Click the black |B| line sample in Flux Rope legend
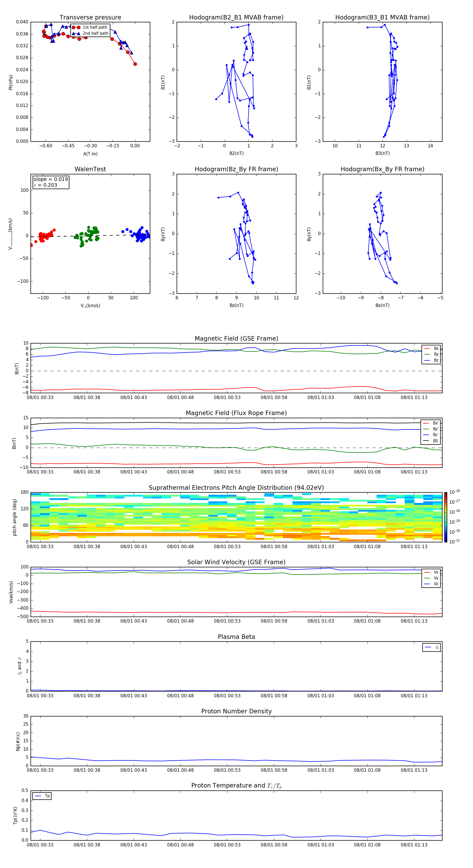Viewport: 473px width, 868px height. click(426, 441)
